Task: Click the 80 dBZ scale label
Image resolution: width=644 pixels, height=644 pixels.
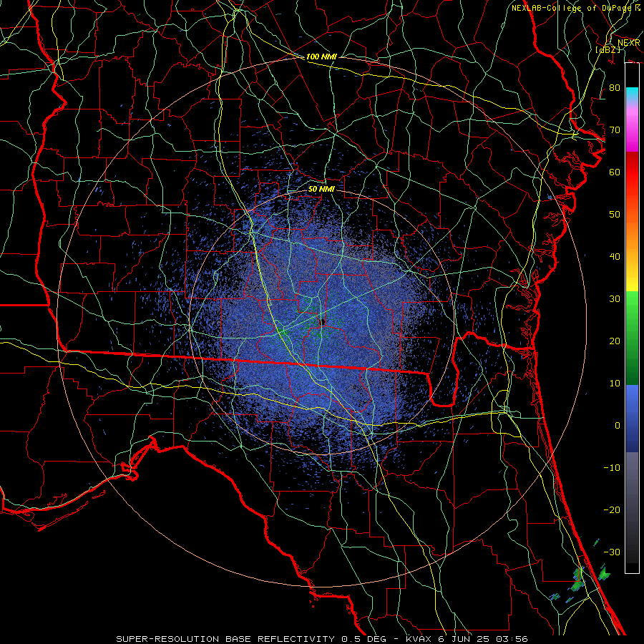Action: 615,88
